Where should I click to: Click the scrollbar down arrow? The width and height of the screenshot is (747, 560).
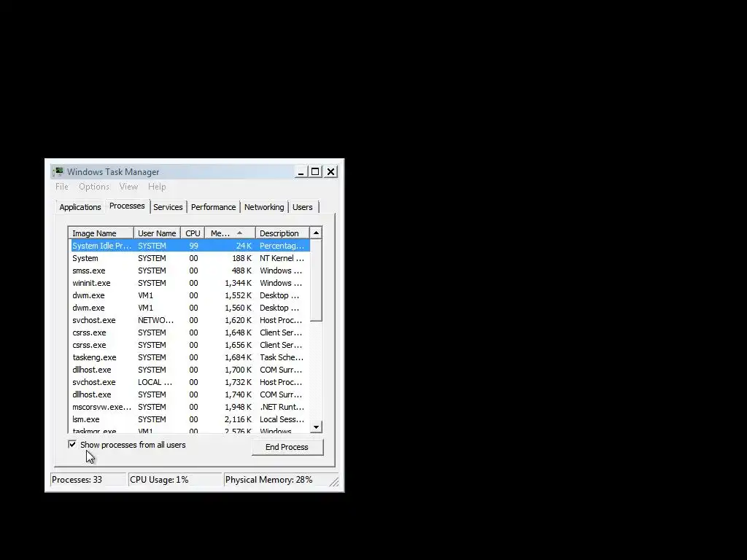point(316,427)
